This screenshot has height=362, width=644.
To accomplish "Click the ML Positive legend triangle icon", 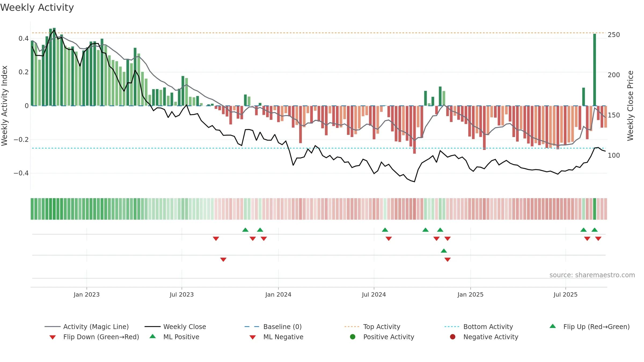I will pyautogui.click(x=153, y=336).
